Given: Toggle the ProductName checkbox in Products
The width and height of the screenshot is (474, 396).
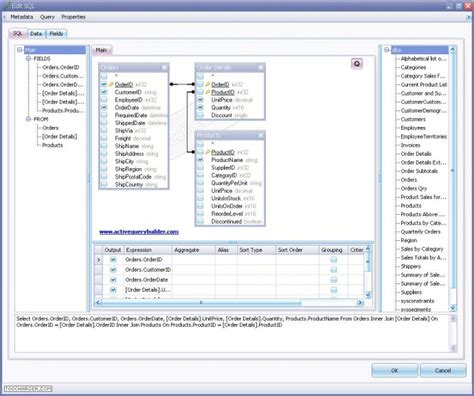Looking at the screenshot, I should coord(200,160).
